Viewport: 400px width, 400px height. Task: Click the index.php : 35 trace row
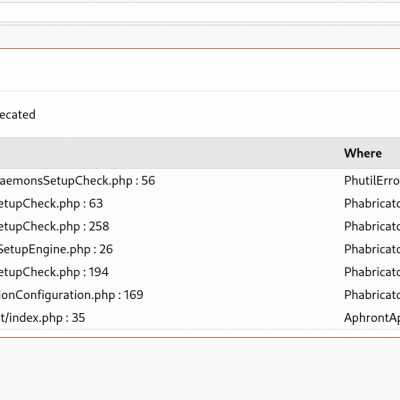tap(42, 318)
